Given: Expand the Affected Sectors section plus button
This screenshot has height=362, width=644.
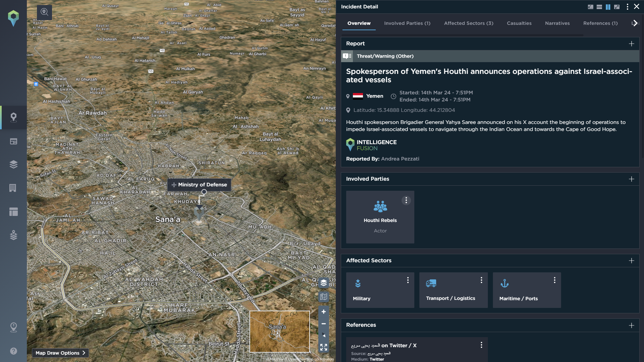Looking at the screenshot, I should point(632,261).
